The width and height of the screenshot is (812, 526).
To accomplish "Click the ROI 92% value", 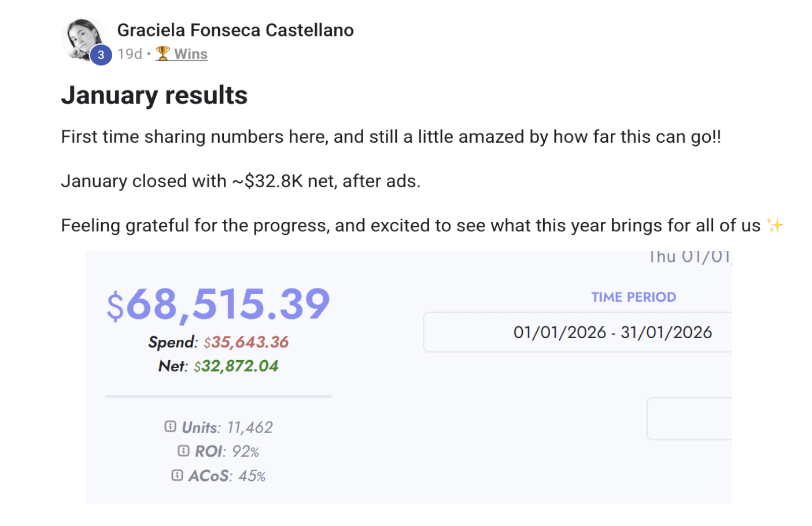I will [x=245, y=451].
